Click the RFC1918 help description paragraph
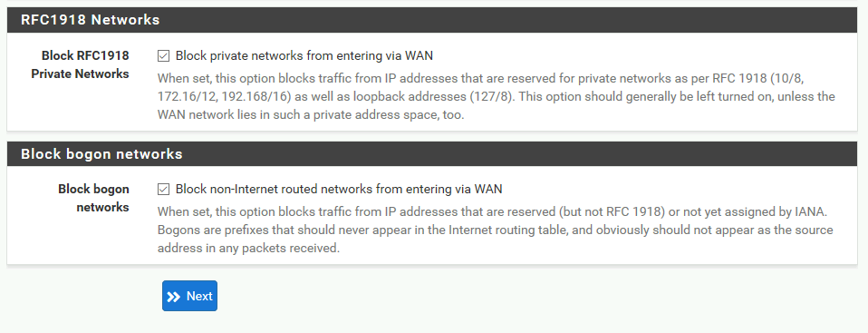The height and width of the screenshot is (333, 868). point(496,96)
